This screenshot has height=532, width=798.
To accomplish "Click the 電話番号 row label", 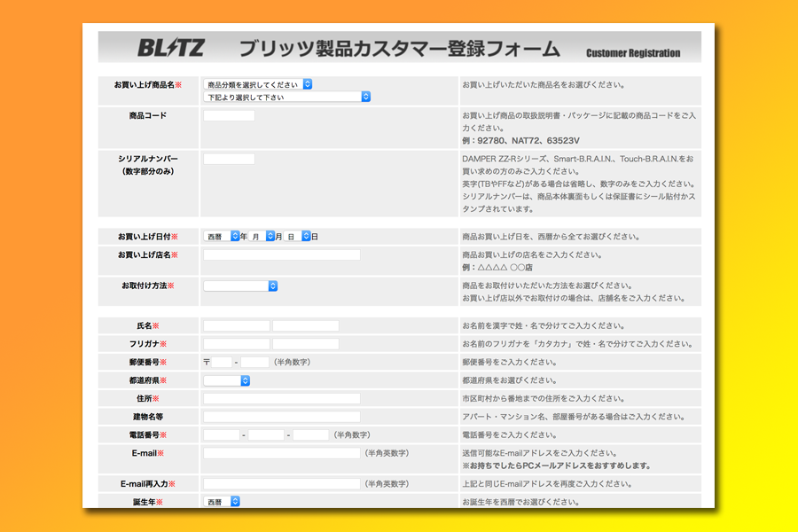I will [x=148, y=435].
